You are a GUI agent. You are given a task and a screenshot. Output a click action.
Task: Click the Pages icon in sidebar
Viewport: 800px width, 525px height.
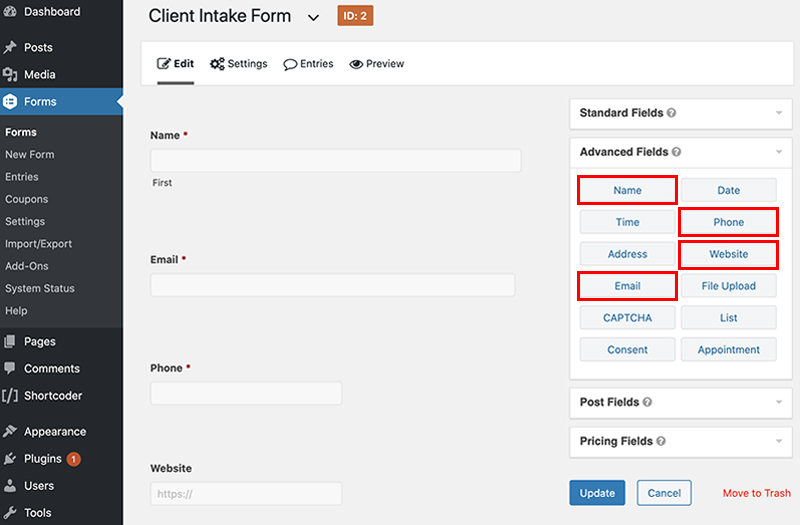pyautogui.click(x=10, y=341)
